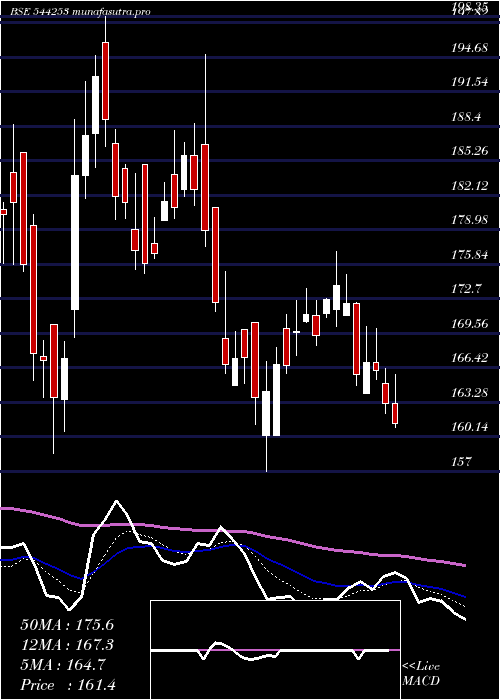Click the <<Live MACD label
500x700 pixels.
pos(421,674)
